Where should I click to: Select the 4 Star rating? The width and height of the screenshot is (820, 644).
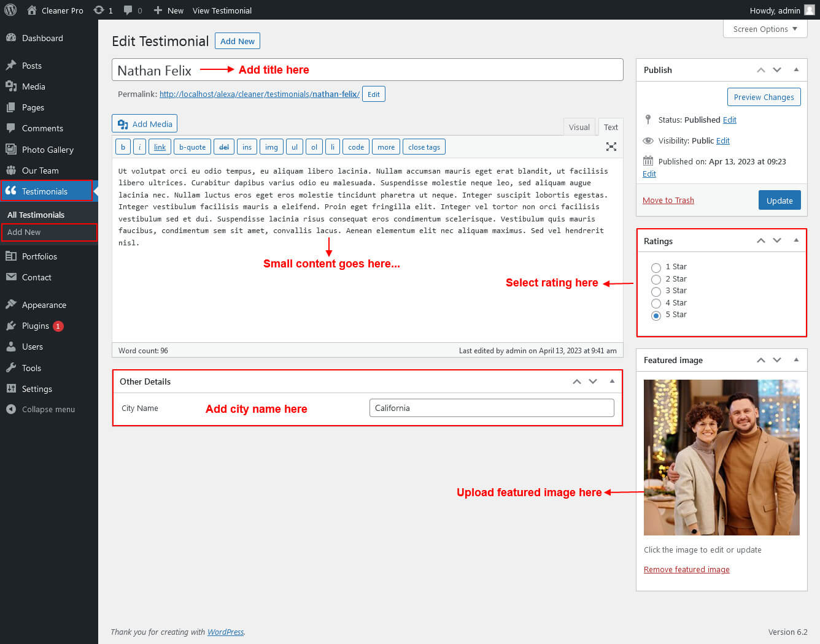tap(656, 303)
